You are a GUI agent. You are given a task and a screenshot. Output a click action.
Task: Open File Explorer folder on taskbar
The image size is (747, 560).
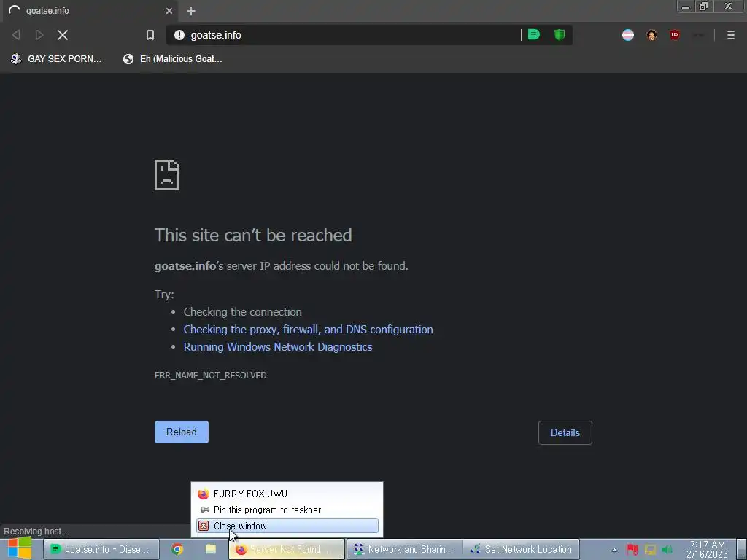(211, 549)
